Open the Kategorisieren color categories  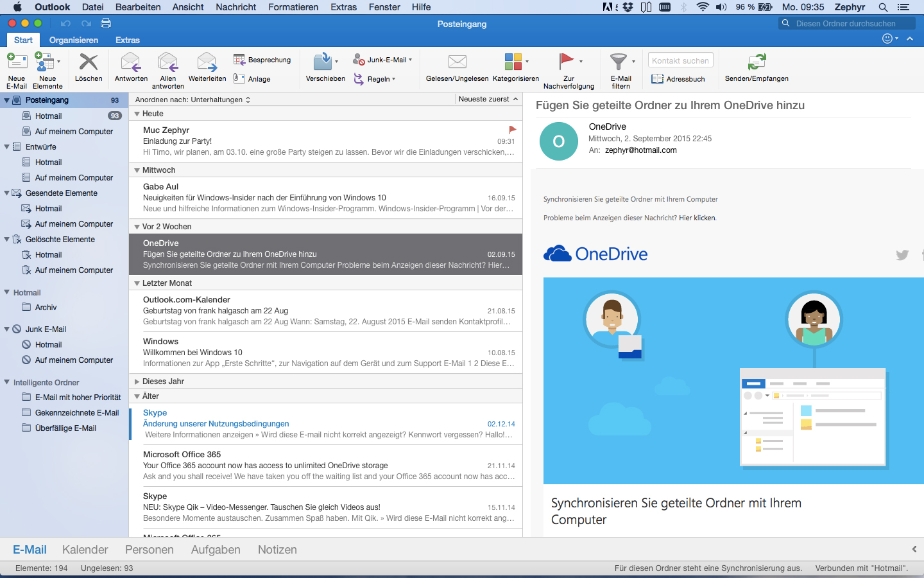pyautogui.click(x=513, y=63)
